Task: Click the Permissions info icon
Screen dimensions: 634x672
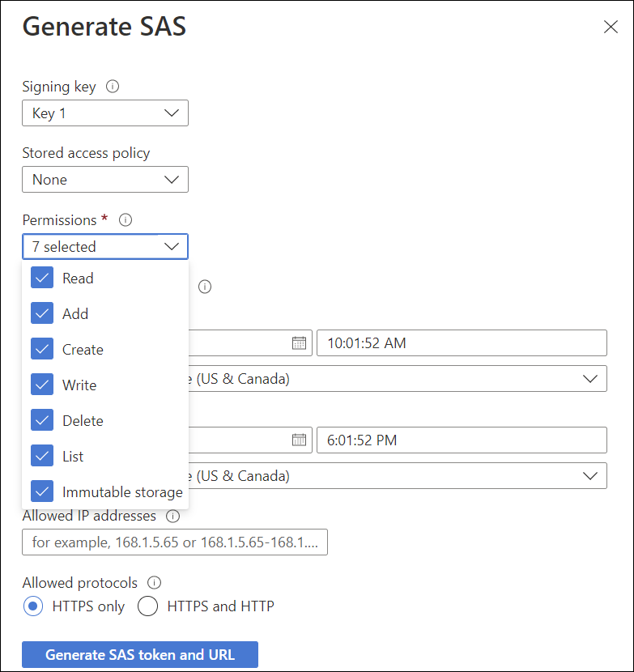Action: click(x=126, y=220)
